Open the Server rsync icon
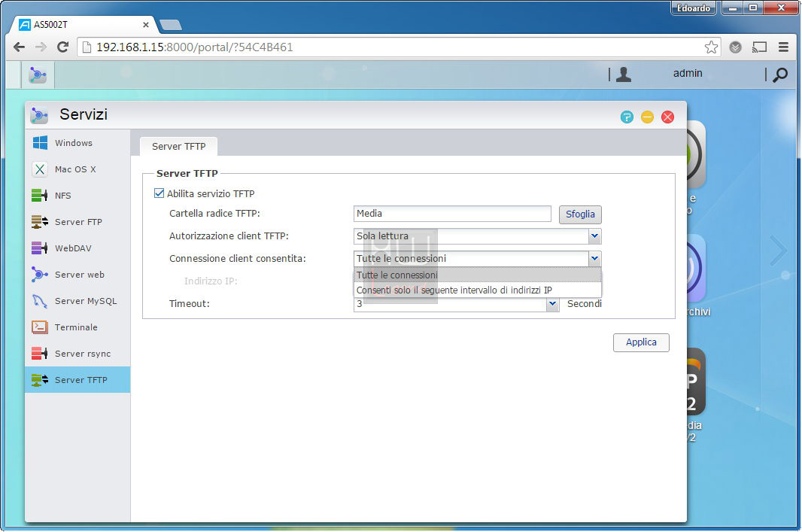Viewport: 802px width, 532px height. [40, 354]
